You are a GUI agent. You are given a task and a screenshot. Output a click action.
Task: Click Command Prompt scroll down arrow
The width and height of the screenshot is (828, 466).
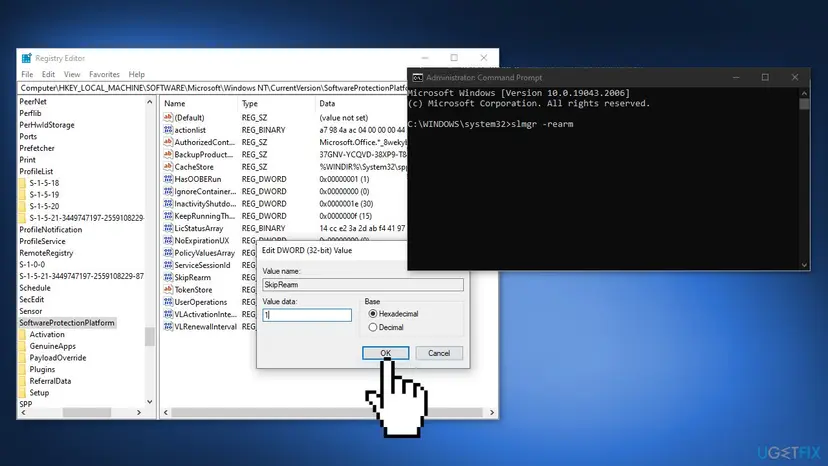point(804,265)
